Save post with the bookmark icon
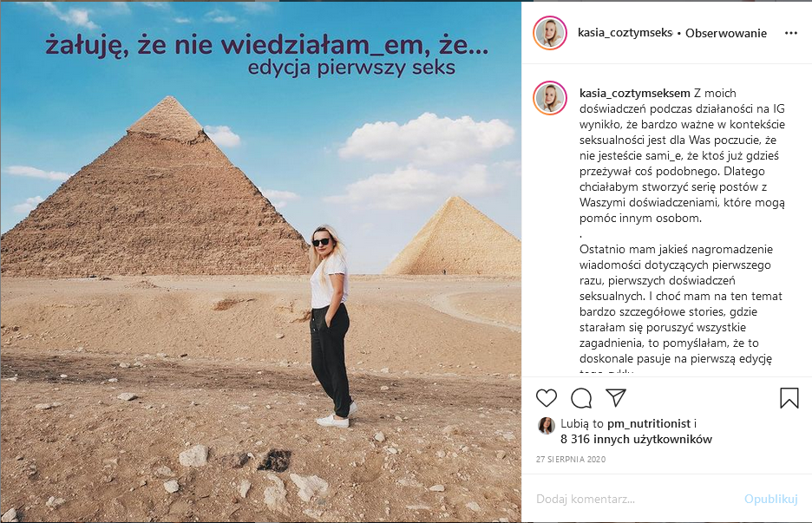812x523 pixels. pos(789,398)
